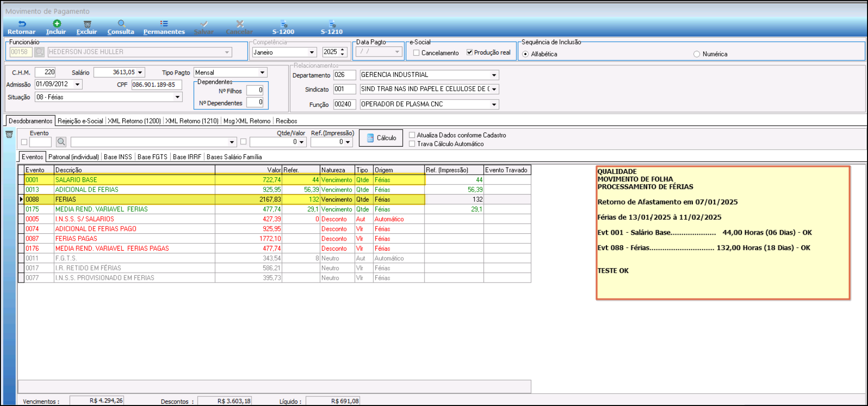Screen dimensions: 868x406
Task: Open the Funcionário name dropdown
Action: pyautogui.click(x=227, y=52)
